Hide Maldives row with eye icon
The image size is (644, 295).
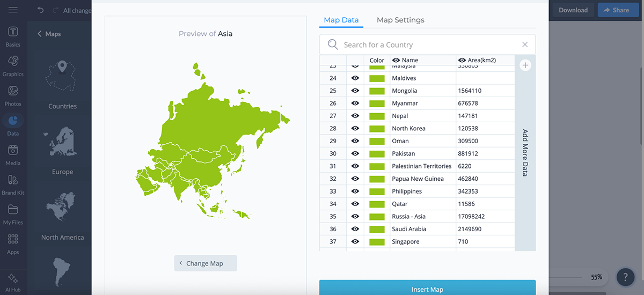(355, 78)
